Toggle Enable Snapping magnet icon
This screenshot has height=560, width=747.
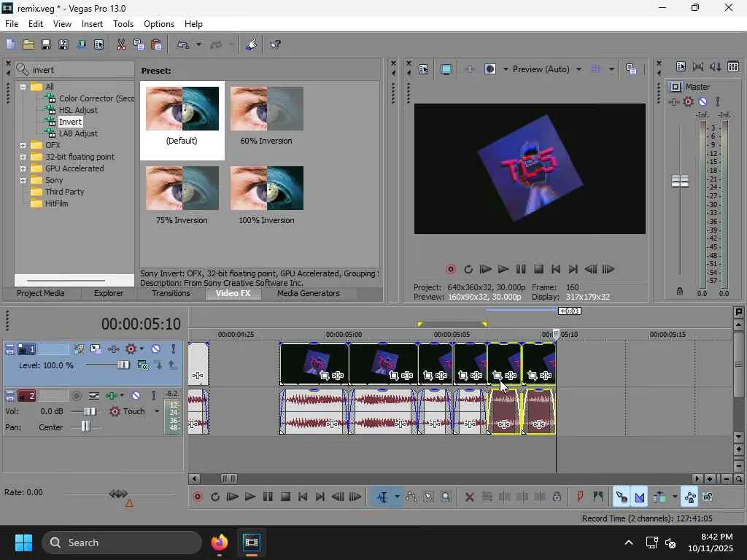point(622,497)
